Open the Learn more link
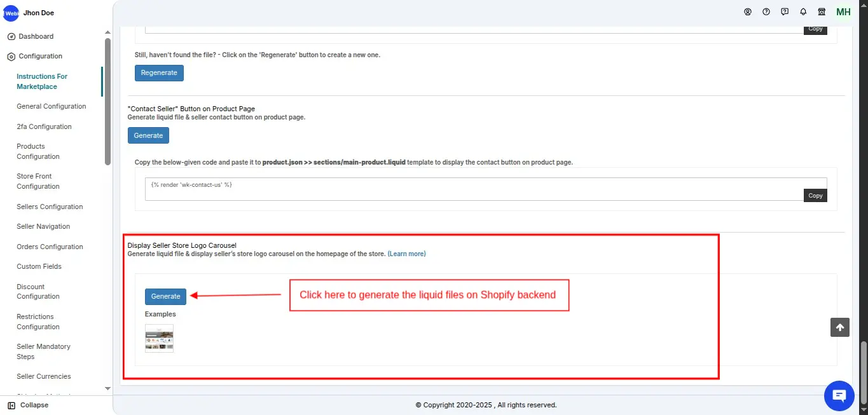Screen dimensions: 868x415 407,254
